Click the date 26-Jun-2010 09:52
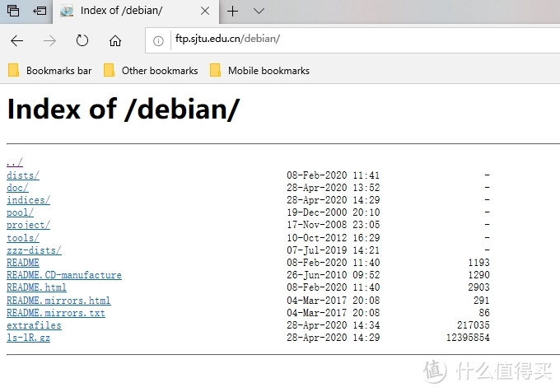Viewport: 560px width, 392px height. [334, 275]
